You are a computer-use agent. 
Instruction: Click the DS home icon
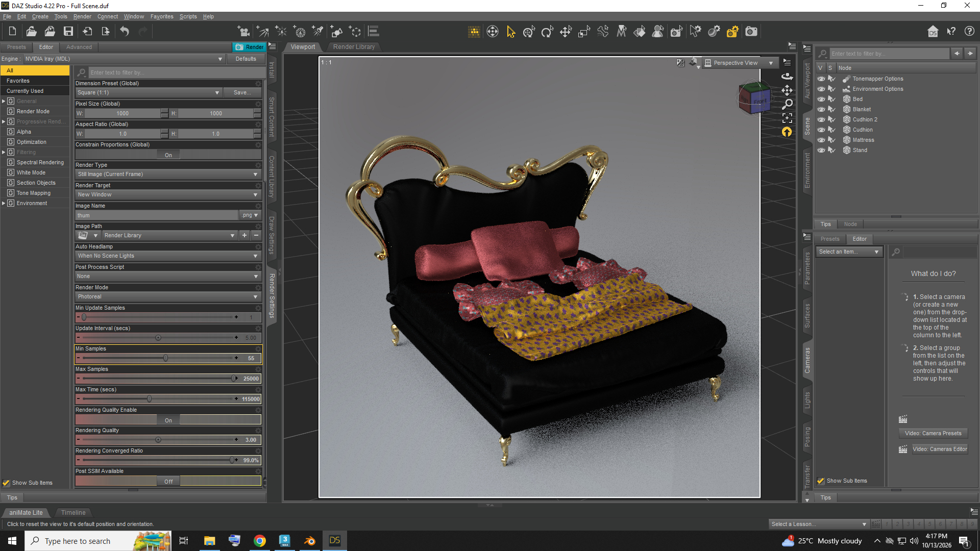pos(933,32)
